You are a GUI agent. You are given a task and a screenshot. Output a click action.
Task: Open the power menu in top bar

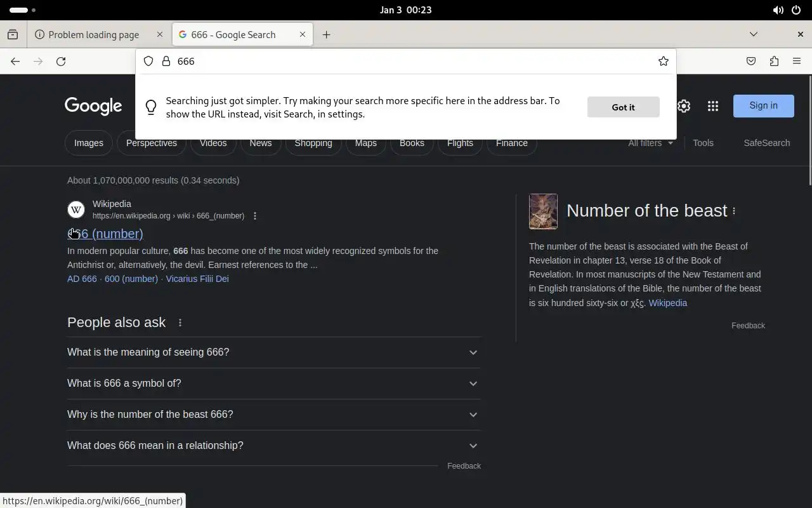point(796,10)
